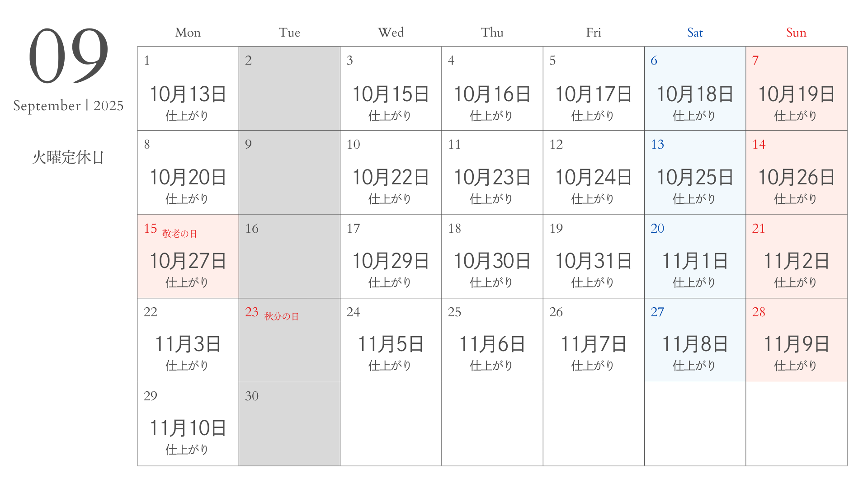Select the 10月22日 date on September 10
The width and height of the screenshot is (868, 488).
391,177
